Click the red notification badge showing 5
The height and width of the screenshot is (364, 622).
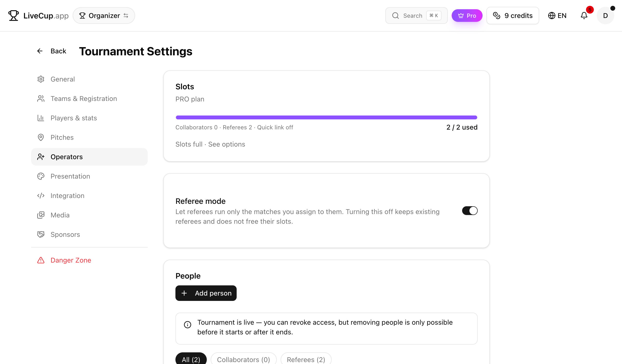590,10
